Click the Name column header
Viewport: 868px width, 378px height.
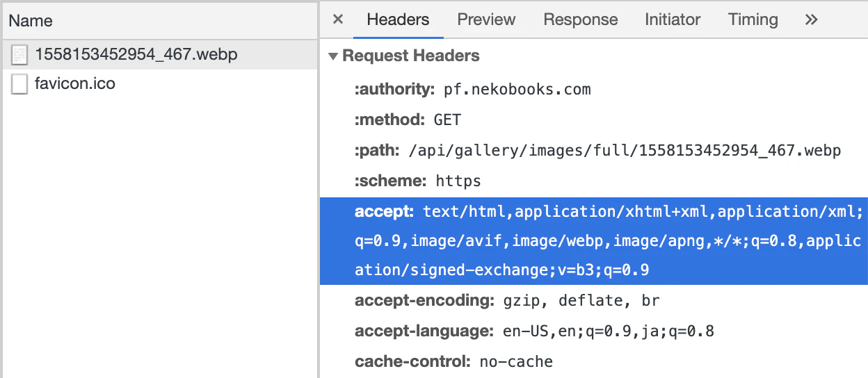(159, 20)
